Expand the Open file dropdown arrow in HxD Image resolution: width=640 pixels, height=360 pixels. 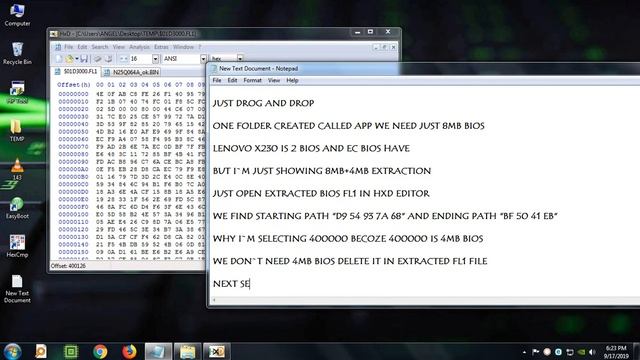(x=77, y=59)
